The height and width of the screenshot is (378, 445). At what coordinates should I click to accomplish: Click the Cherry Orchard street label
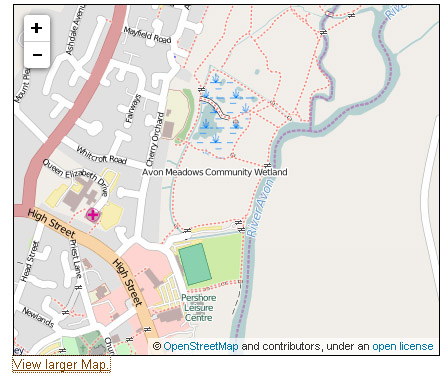(x=155, y=139)
